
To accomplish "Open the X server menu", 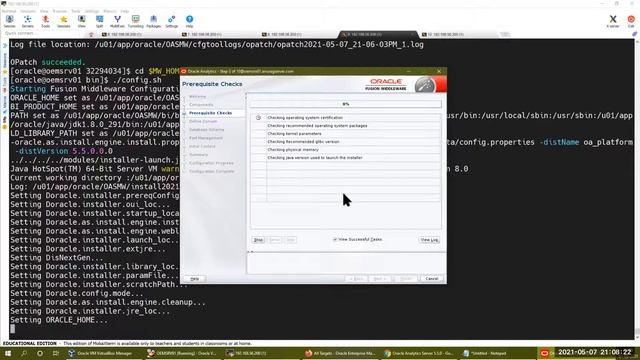I will pos(60,11).
